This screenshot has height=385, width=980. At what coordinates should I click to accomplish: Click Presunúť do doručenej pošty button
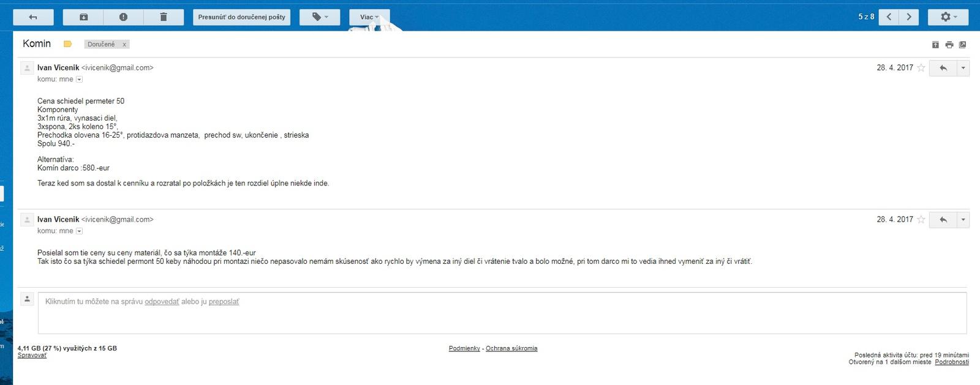[241, 17]
